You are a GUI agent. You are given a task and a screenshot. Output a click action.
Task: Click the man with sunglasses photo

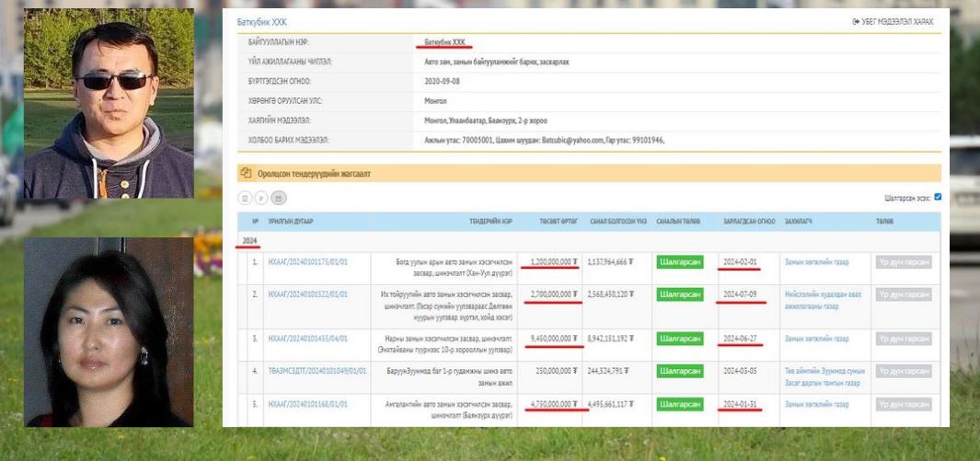coord(109,103)
